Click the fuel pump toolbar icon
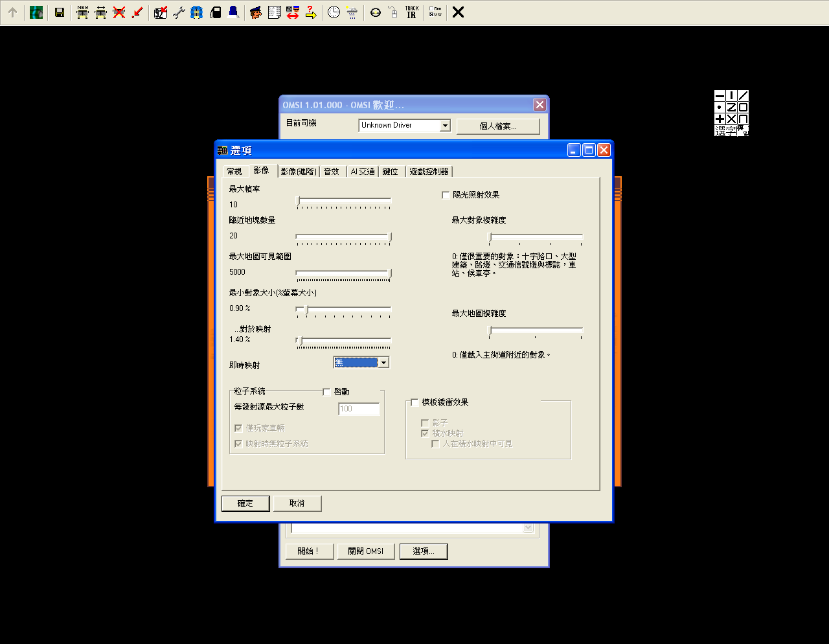829x644 pixels. point(216,12)
